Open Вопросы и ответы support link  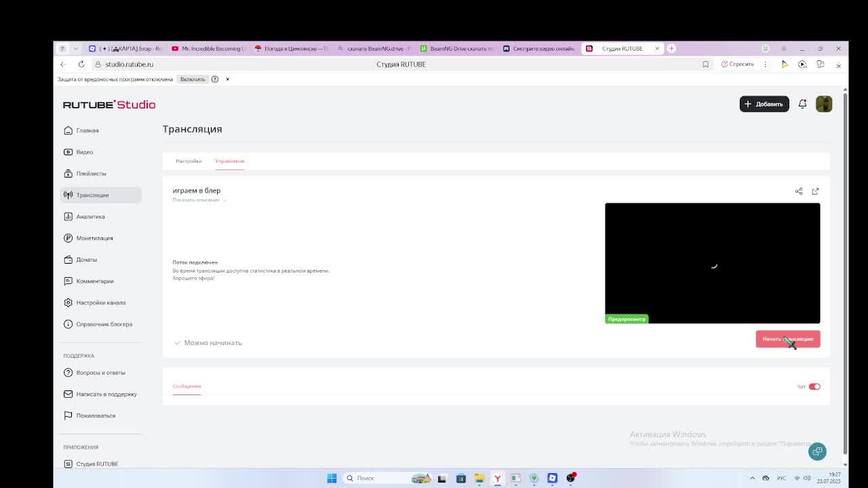tap(101, 373)
